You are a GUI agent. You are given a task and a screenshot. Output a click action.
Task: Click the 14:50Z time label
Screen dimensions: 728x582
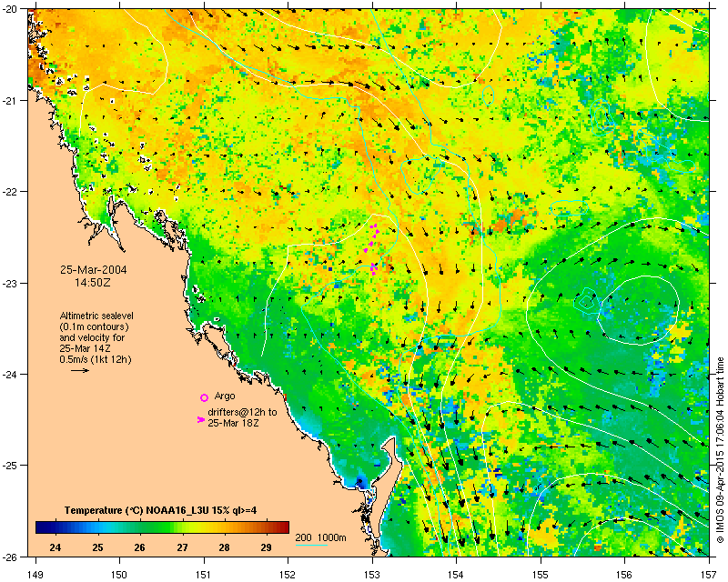click(93, 282)
